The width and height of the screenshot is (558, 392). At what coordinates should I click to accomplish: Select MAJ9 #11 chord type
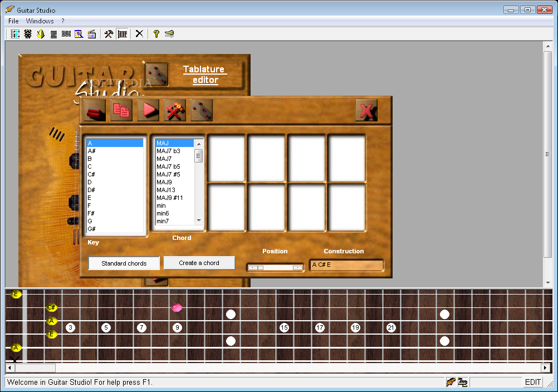pyautogui.click(x=175, y=198)
